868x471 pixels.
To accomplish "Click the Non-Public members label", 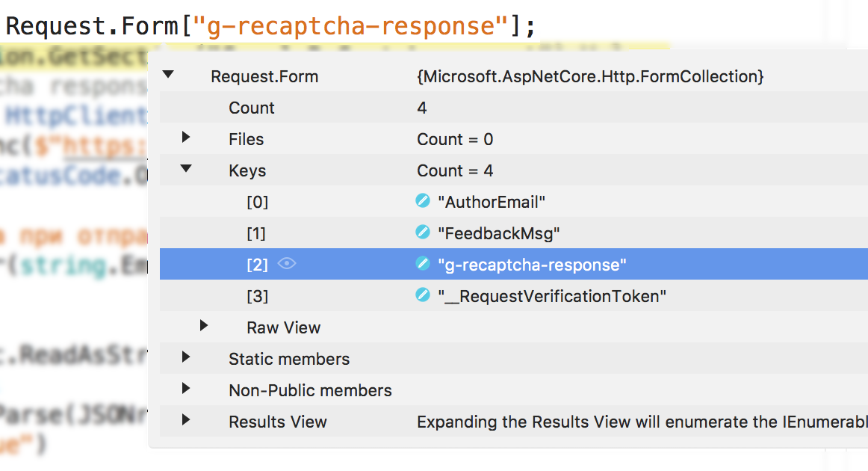I will pyautogui.click(x=310, y=391).
